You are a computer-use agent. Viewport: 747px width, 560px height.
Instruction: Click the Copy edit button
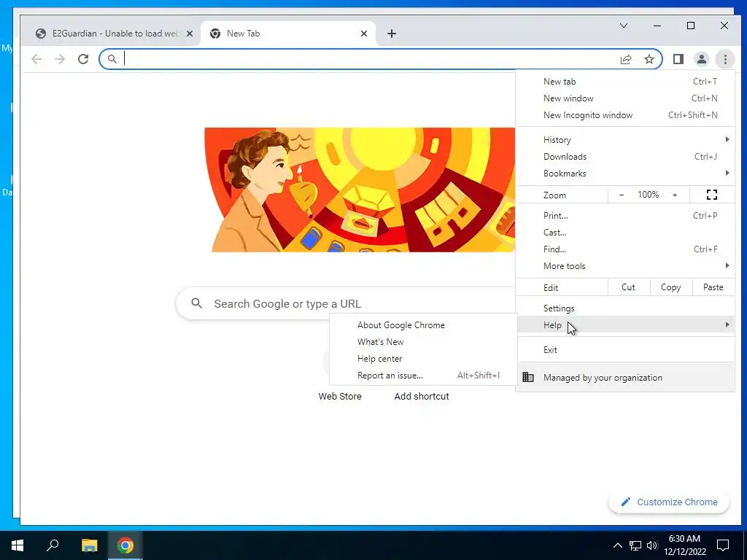[x=670, y=287]
